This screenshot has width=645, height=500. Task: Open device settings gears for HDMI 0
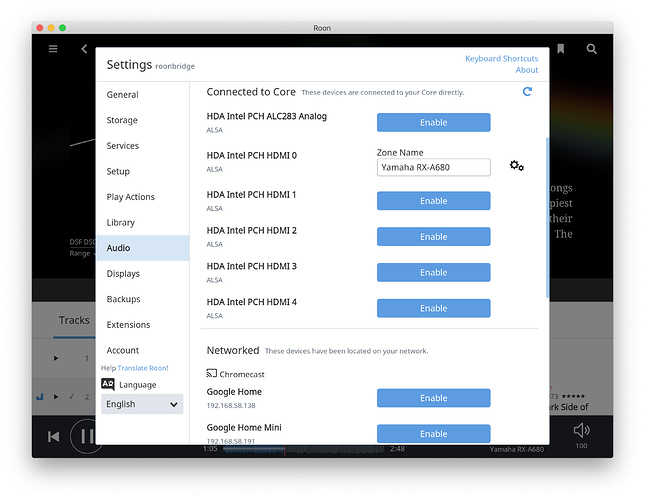point(517,166)
